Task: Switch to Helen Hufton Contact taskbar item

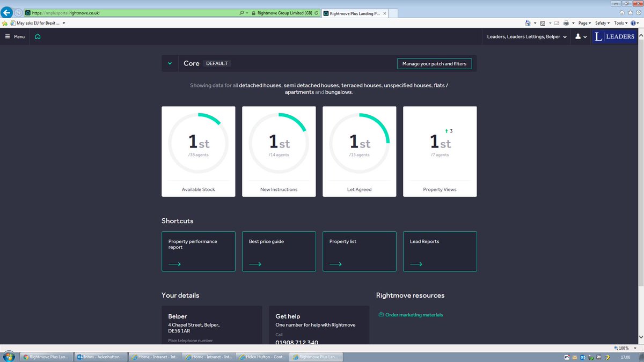Action: click(262, 357)
